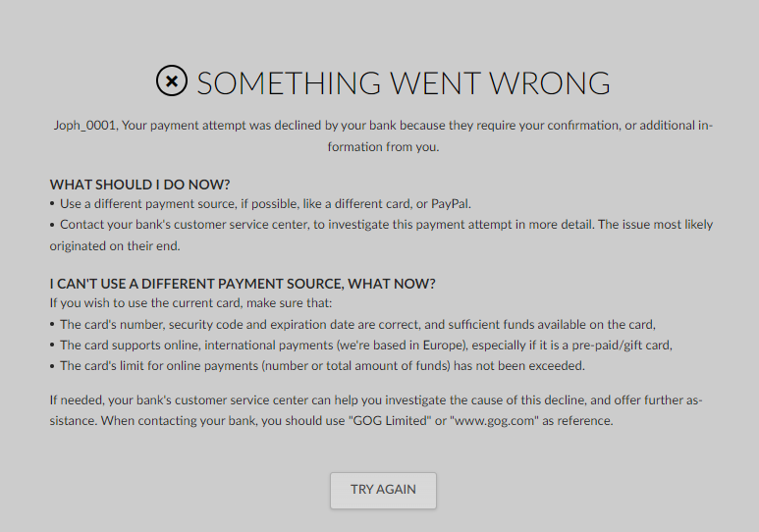Click the "GOG Limited" reference text
This screenshot has width=759, height=532.
392,421
